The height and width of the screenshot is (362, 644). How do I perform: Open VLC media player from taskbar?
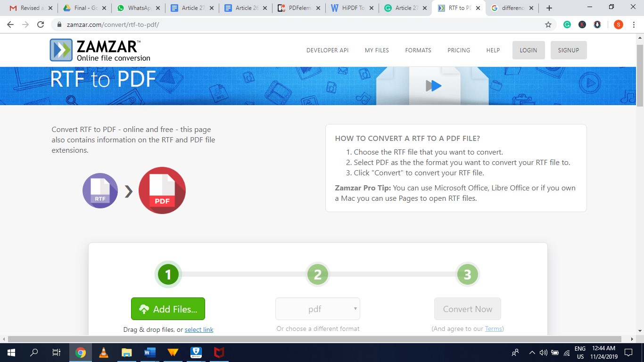pyautogui.click(x=104, y=352)
